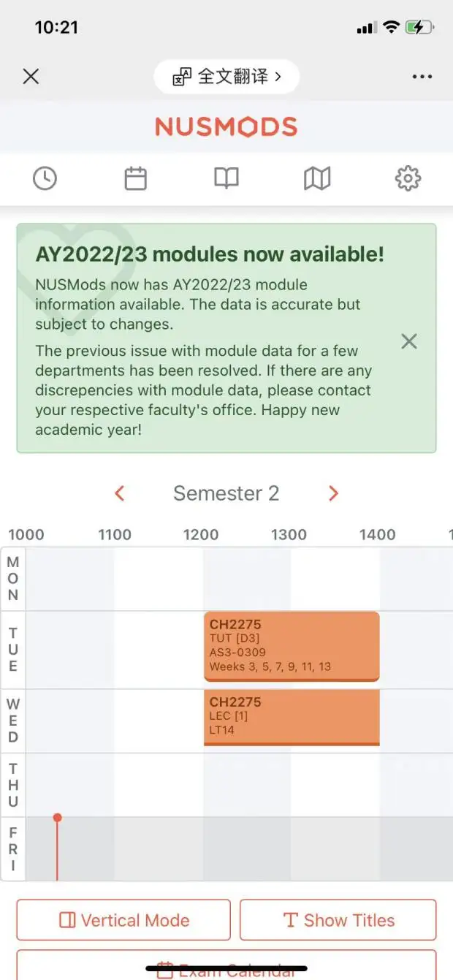Viewport: 453px width, 980px height.
Task: Open the book modules icon tab
Action: coord(226,178)
